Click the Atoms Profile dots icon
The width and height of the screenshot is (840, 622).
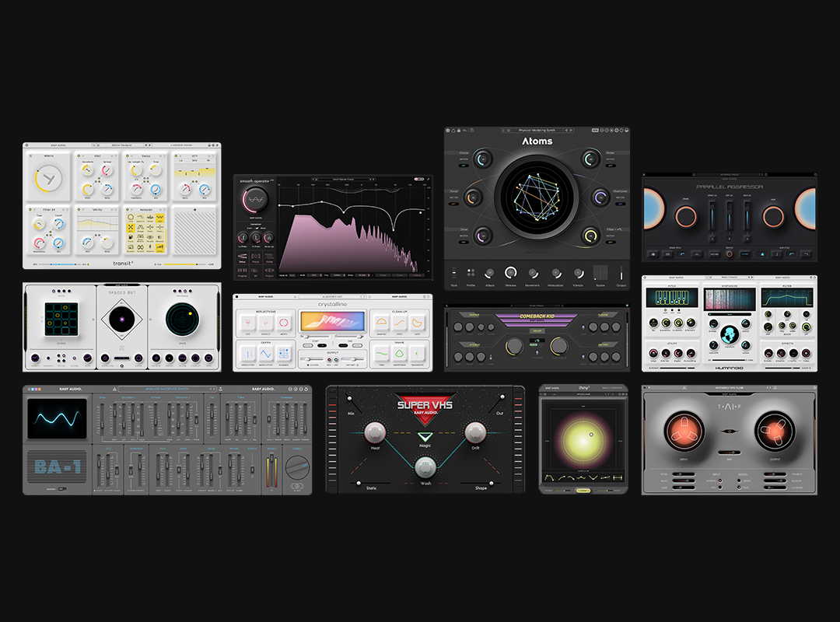click(471, 273)
